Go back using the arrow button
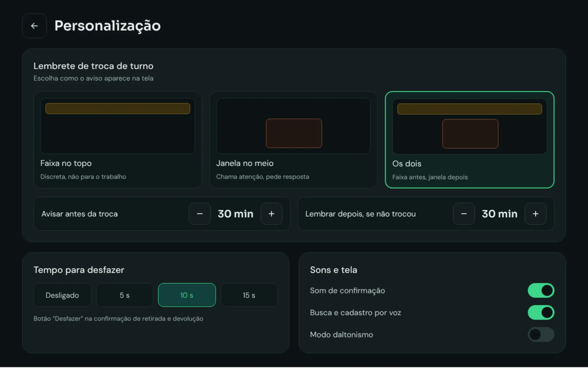The image size is (588, 368). 34,26
